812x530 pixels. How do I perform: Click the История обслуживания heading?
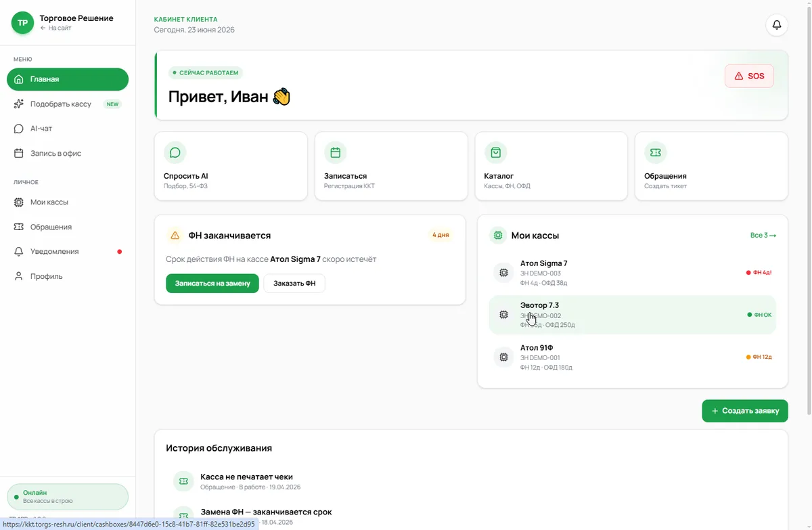(x=219, y=448)
